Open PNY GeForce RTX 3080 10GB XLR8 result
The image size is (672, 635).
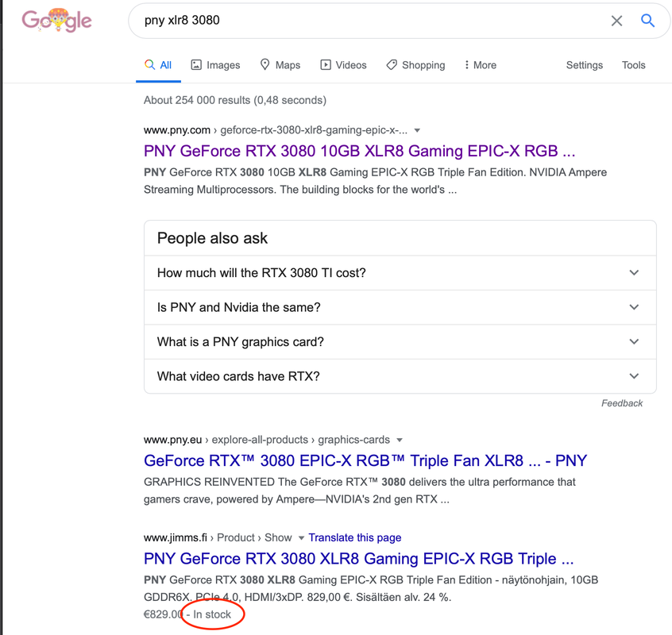(x=359, y=151)
